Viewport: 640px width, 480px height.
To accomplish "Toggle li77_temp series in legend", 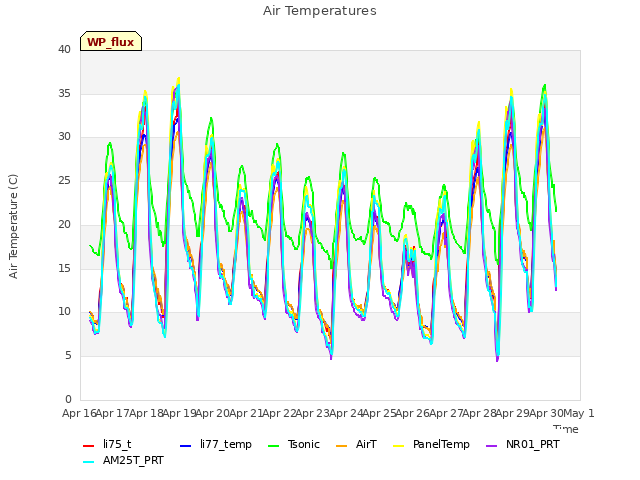I will tap(216, 444).
